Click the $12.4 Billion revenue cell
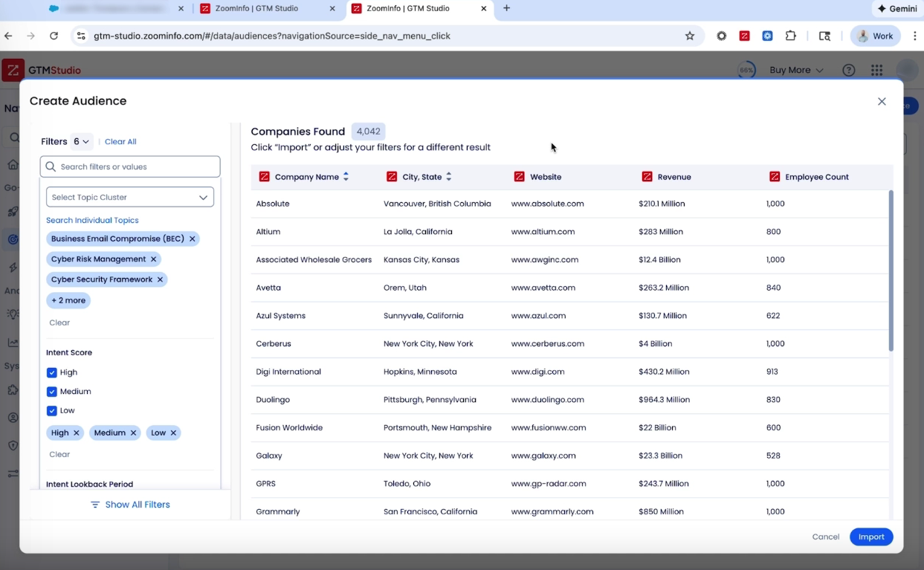 click(x=659, y=260)
